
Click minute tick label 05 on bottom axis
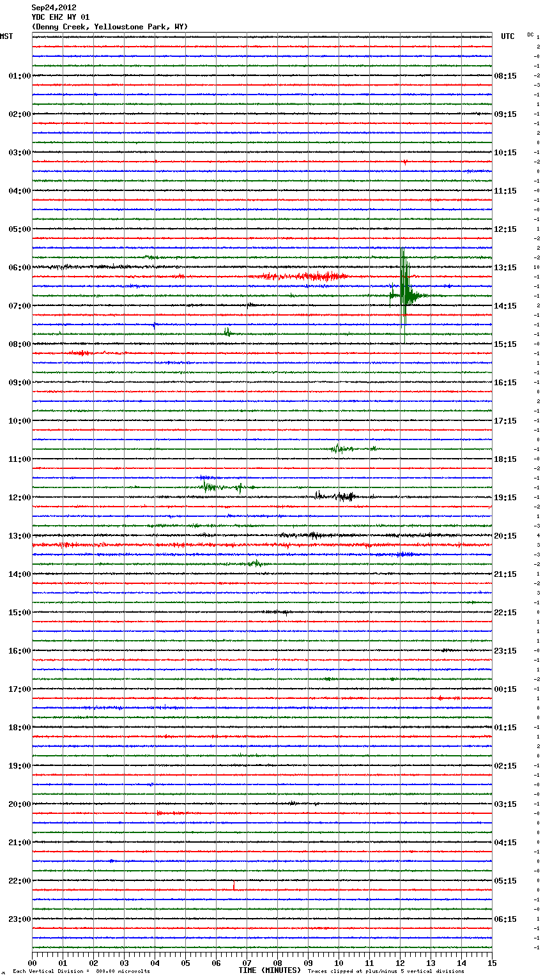pos(185,963)
